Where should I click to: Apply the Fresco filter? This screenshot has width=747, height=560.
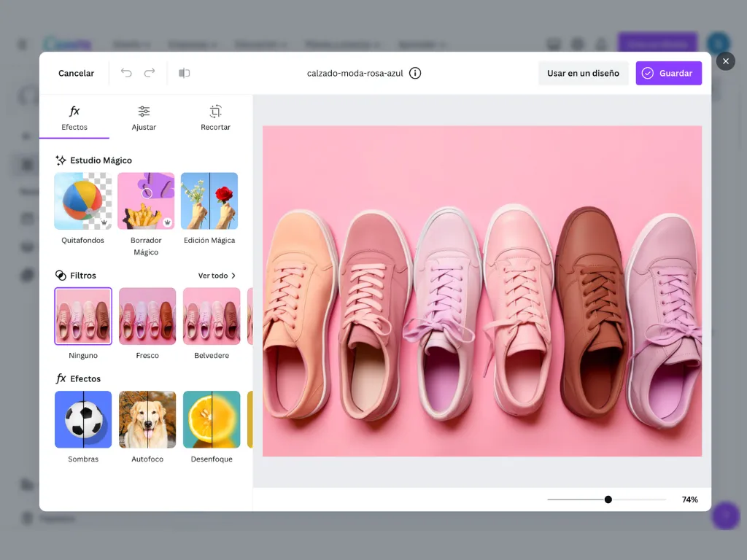pyautogui.click(x=147, y=316)
